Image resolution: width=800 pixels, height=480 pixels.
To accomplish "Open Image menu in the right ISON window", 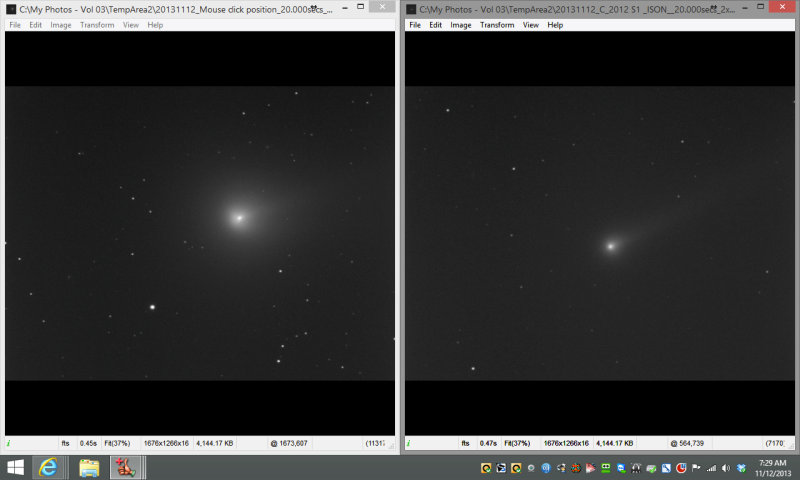I will 461,25.
